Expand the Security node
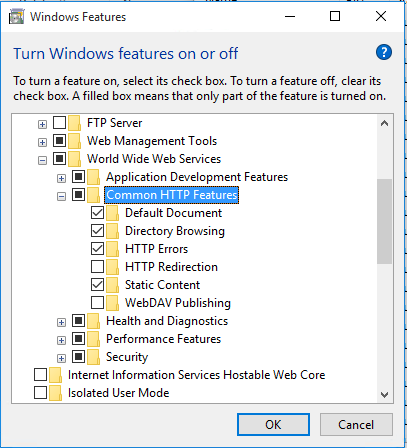The height and width of the screenshot is (448, 407). tap(61, 359)
